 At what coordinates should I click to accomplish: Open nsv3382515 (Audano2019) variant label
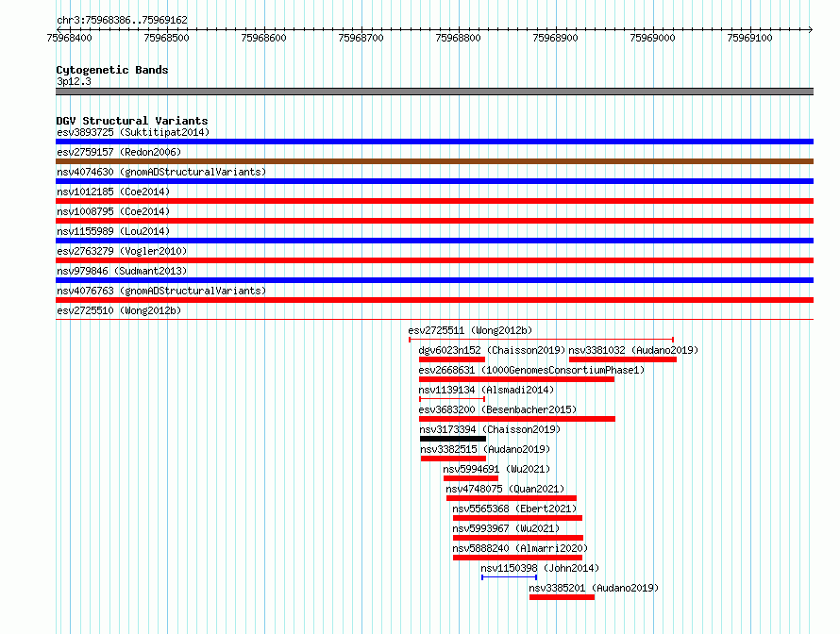pyautogui.click(x=485, y=449)
